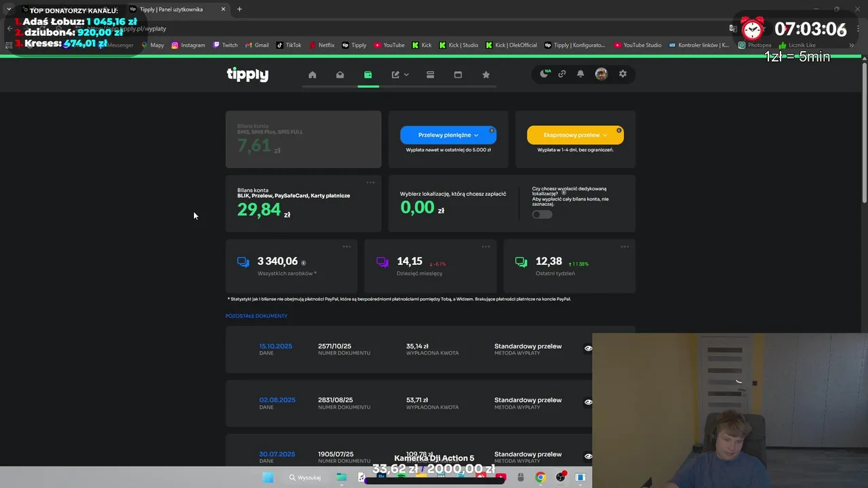868x488 pixels.
Task: Open YouTube Studio bookmark
Action: click(x=637, y=45)
